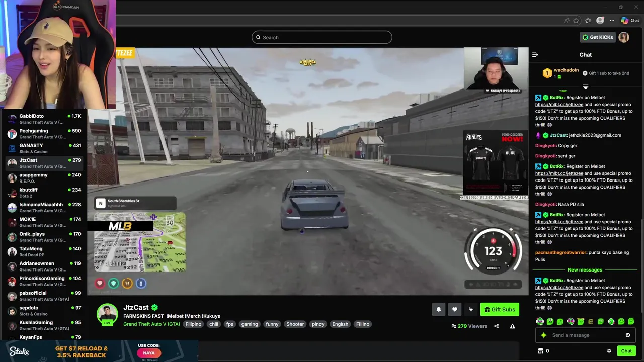This screenshot has height=362, width=644.
Task: Share the stream via share icon
Action: click(496, 326)
